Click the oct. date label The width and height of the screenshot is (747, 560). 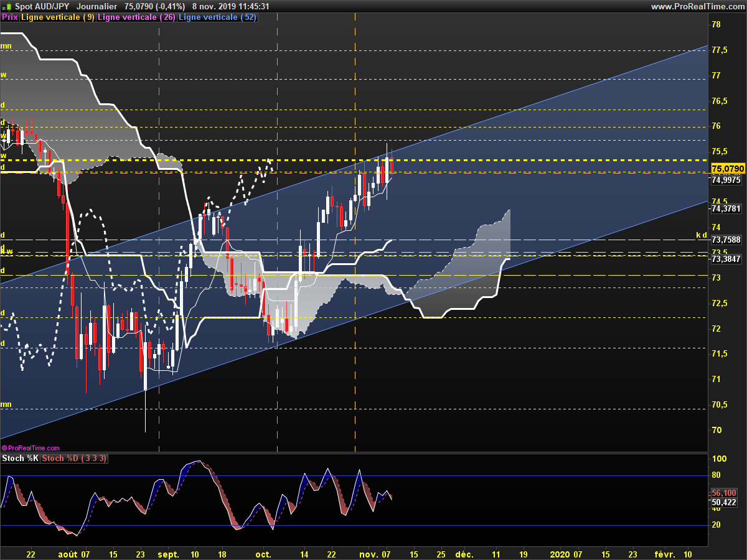[263, 553]
